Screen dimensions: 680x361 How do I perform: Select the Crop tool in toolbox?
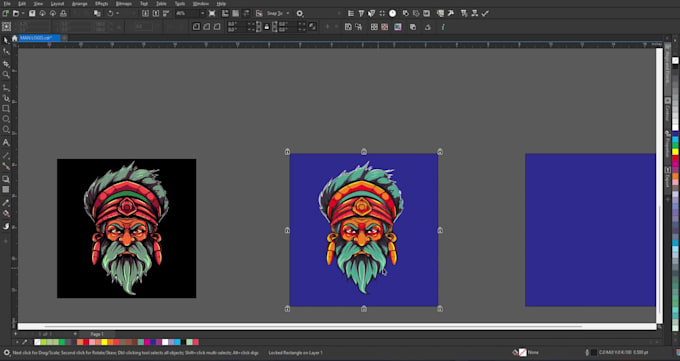tap(6, 64)
